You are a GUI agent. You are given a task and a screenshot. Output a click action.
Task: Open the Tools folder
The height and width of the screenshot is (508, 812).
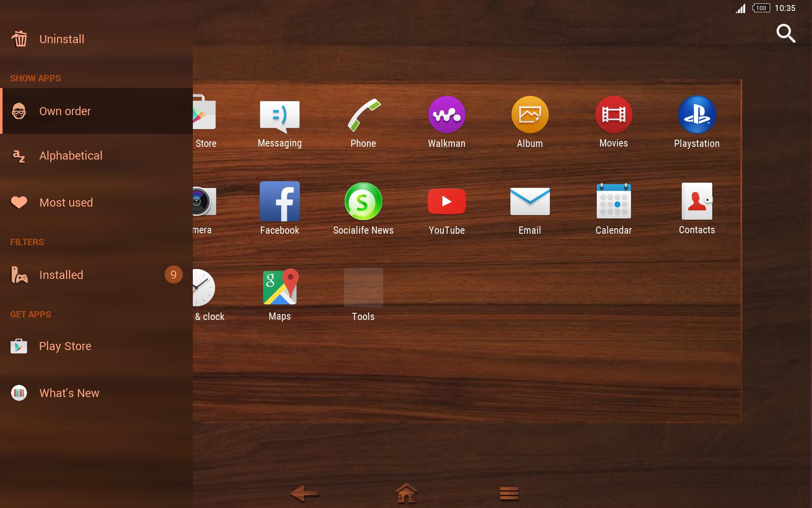[x=363, y=287]
